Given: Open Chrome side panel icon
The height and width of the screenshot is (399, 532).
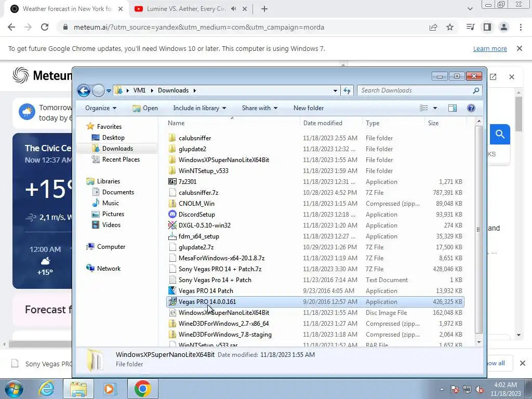Looking at the screenshot, I should tap(487, 27).
